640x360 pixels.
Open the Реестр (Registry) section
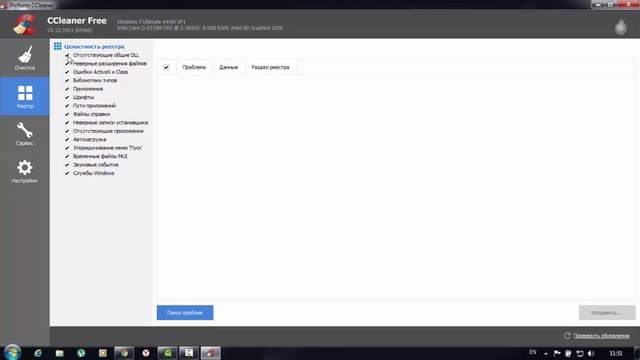pyautogui.click(x=24, y=96)
